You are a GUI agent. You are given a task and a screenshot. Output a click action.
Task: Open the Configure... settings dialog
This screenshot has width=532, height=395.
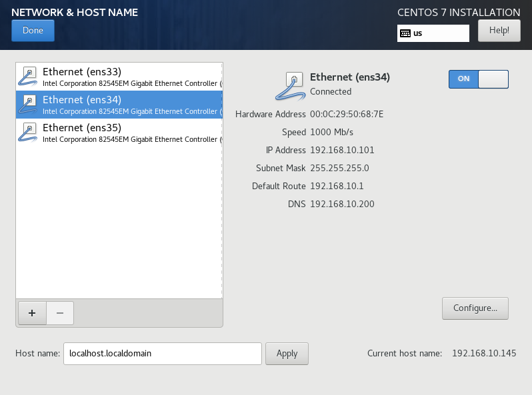475,308
